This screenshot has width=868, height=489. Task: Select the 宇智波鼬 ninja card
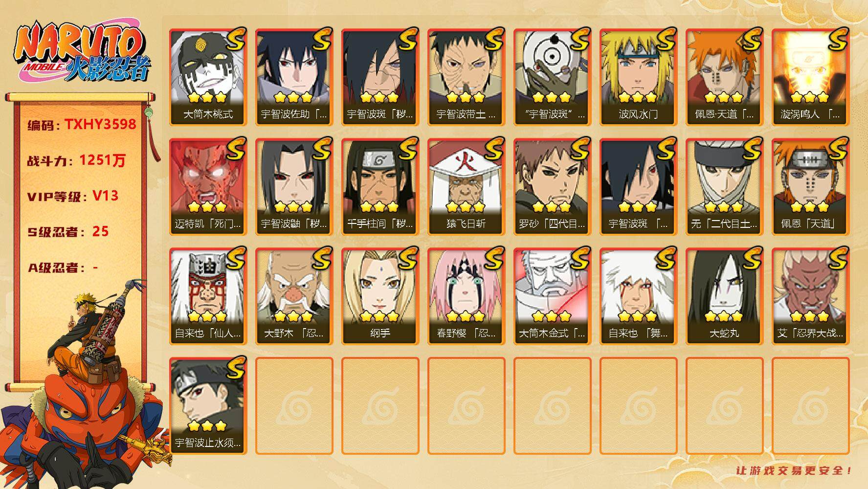pos(294,187)
